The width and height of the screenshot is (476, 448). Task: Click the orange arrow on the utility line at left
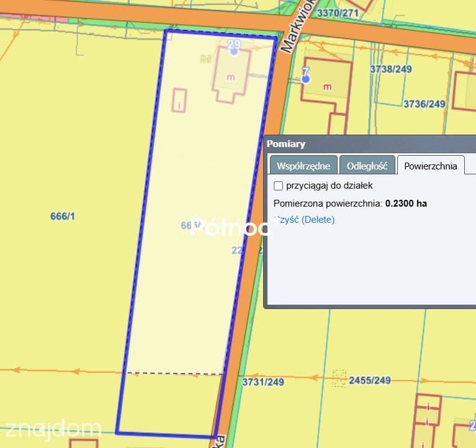tap(17, 370)
